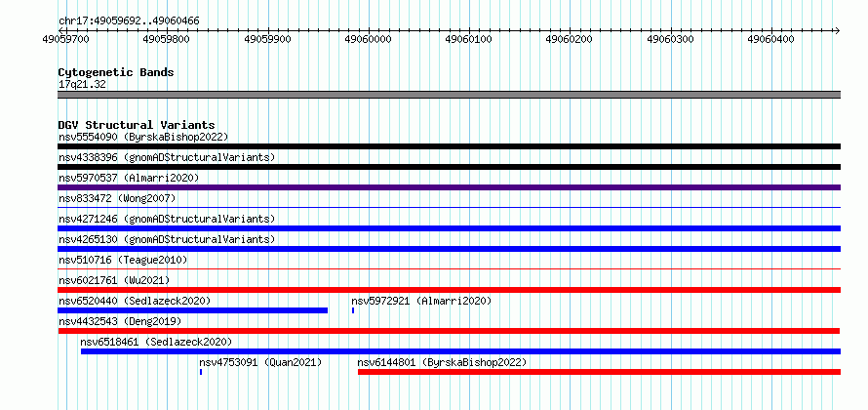
Task: Open the nsv6021761 (Wu2021) variant label
Action: [x=114, y=280]
